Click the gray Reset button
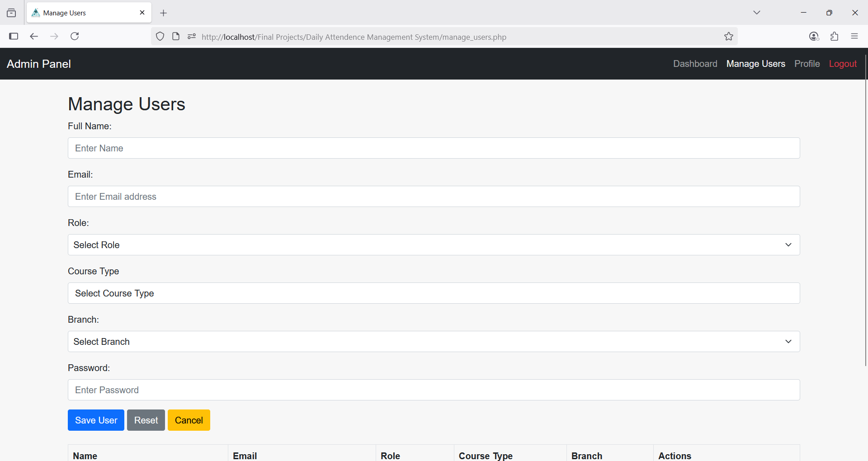 click(146, 420)
